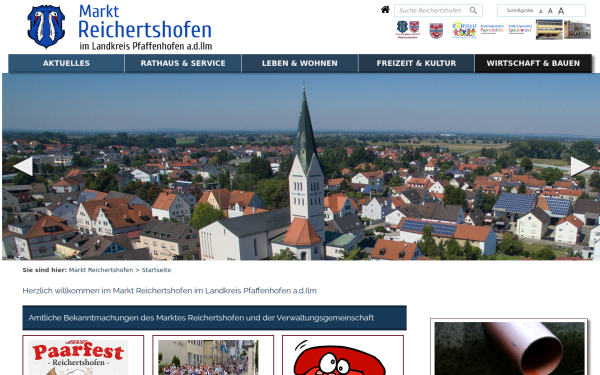Set smallest font size A

click(x=541, y=11)
